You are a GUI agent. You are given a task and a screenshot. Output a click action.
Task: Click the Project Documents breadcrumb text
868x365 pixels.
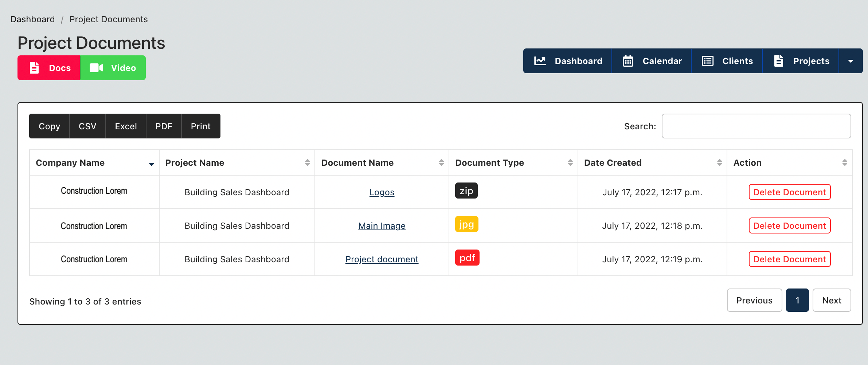coord(109,19)
